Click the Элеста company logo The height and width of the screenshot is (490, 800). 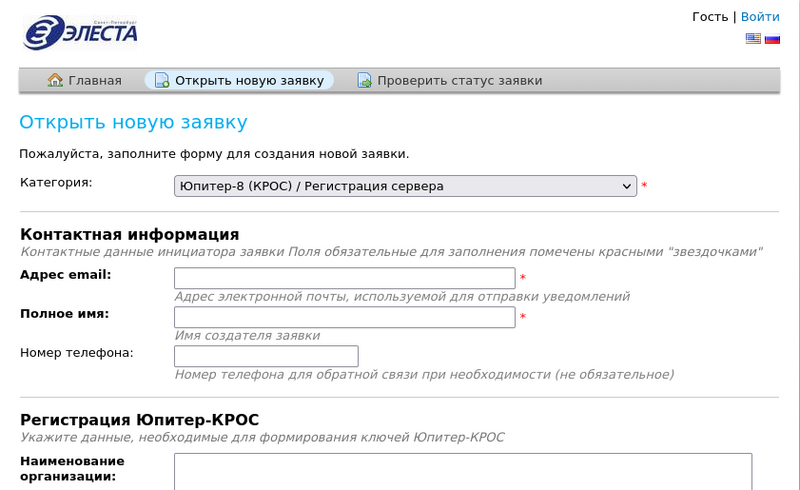(80, 33)
